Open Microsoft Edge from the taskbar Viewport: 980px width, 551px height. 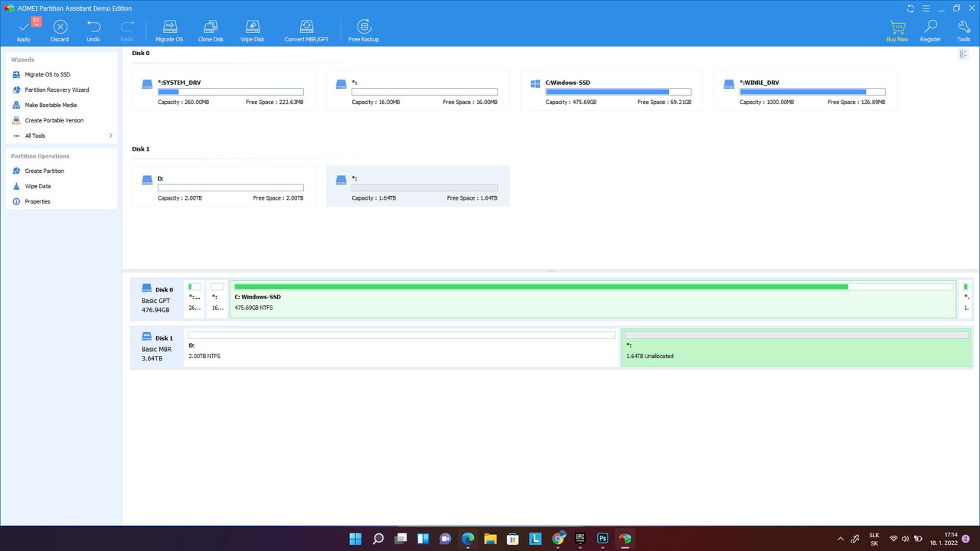coord(468,538)
